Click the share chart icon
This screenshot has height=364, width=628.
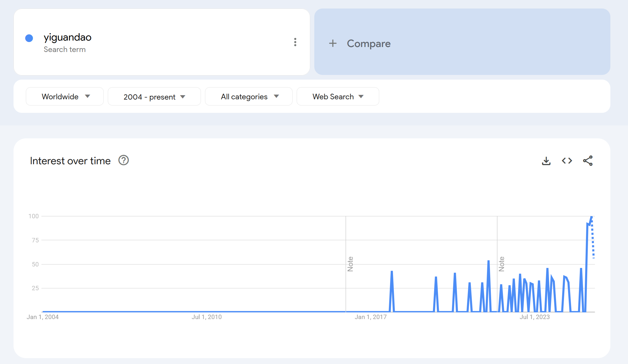click(588, 161)
